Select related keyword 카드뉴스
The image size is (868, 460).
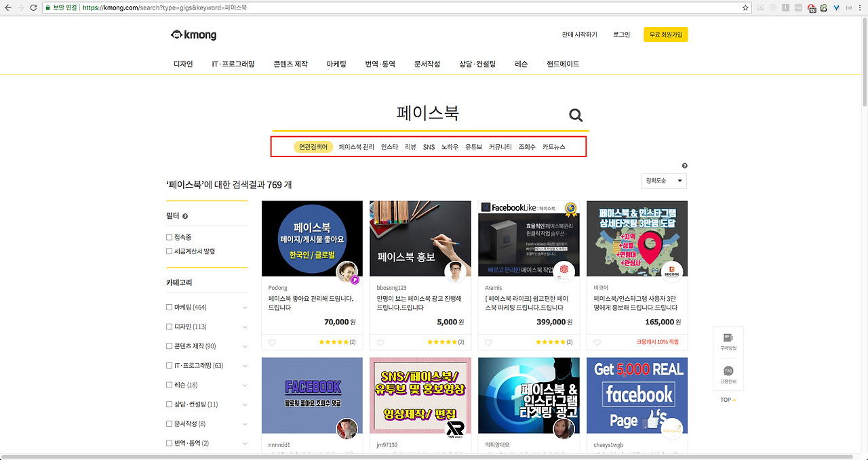click(x=553, y=147)
